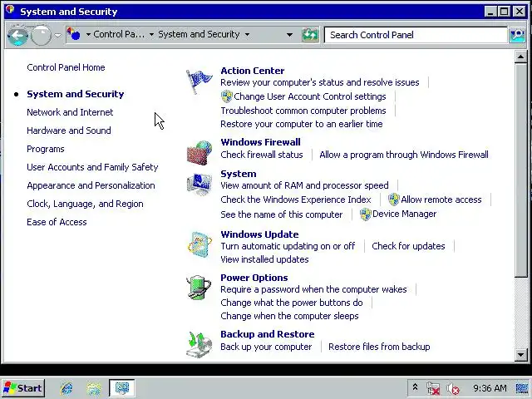Select Control Panel breadcrumb segment
The image size is (532, 399).
119,34
